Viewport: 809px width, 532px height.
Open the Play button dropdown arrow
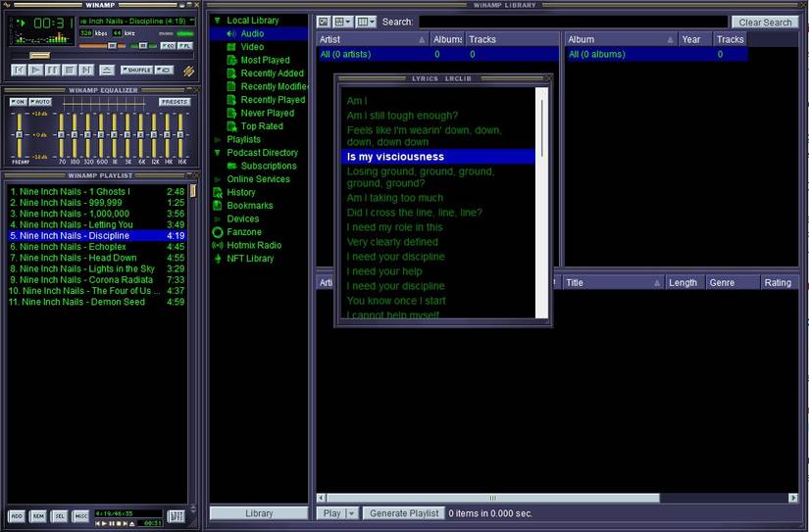[x=352, y=513]
